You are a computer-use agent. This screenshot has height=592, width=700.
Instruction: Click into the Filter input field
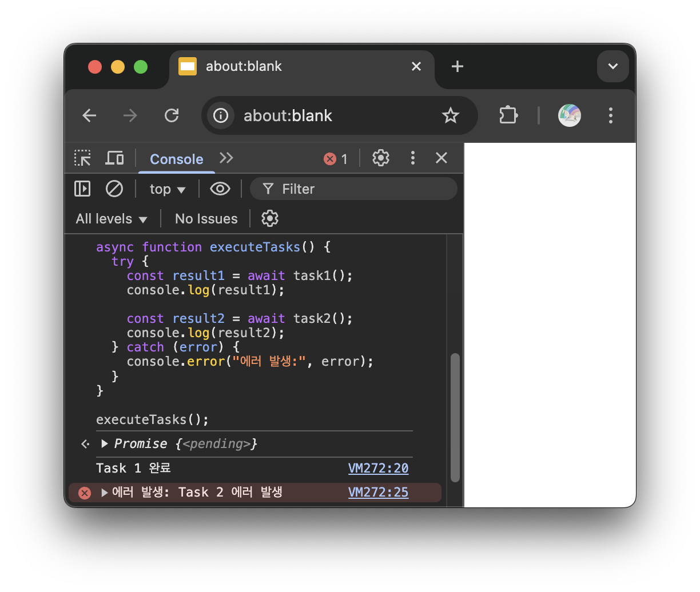(x=353, y=189)
